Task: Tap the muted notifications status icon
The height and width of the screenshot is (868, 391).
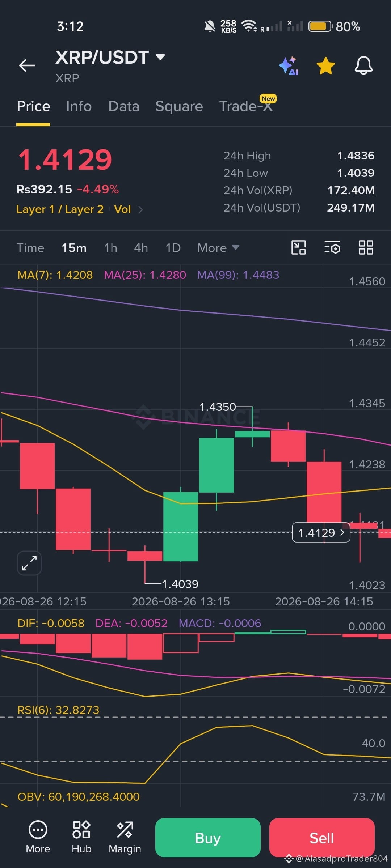Action: (210, 26)
